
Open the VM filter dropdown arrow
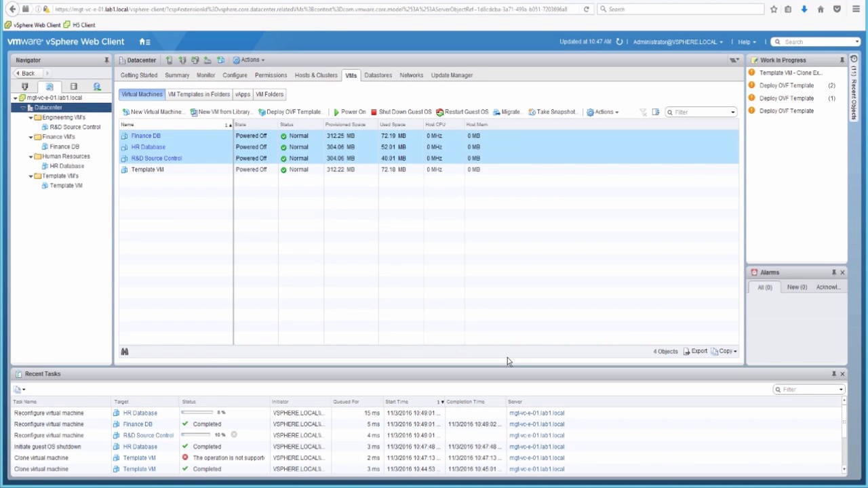[733, 112]
